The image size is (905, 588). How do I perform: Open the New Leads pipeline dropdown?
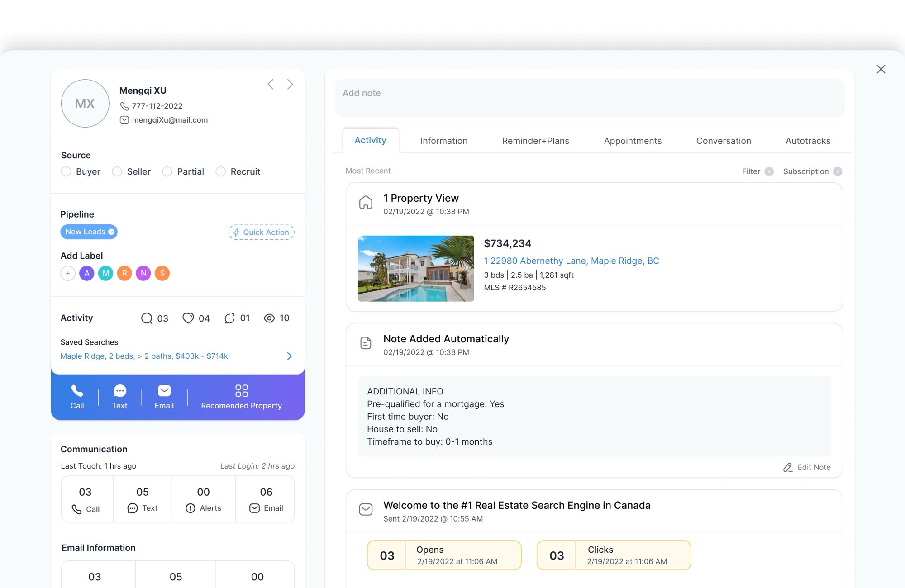(89, 232)
